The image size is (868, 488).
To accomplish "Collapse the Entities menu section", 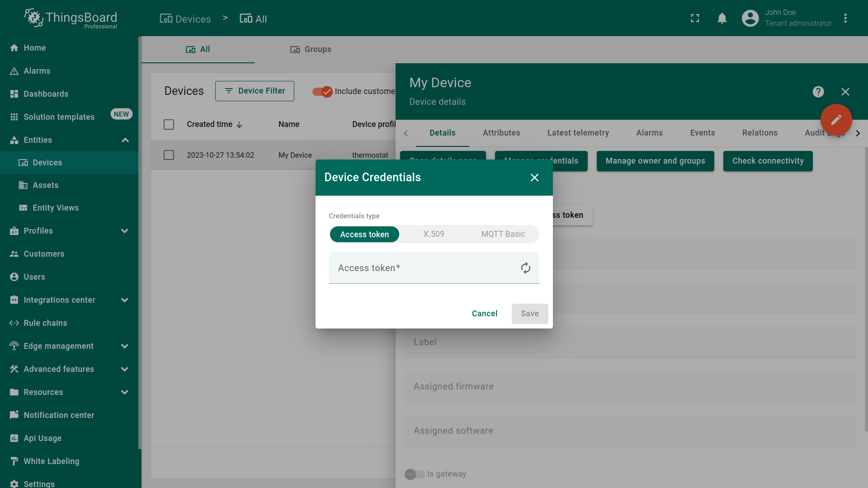I will coord(125,140).
